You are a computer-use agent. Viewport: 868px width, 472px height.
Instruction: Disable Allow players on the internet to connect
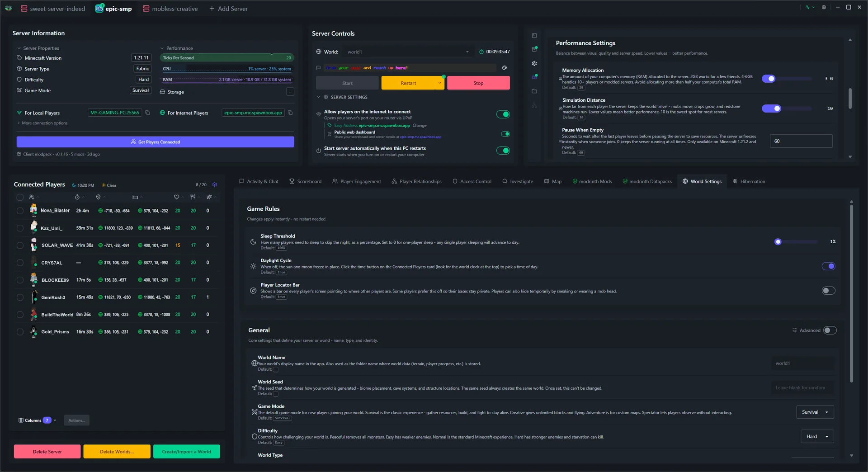coord(503,114)
